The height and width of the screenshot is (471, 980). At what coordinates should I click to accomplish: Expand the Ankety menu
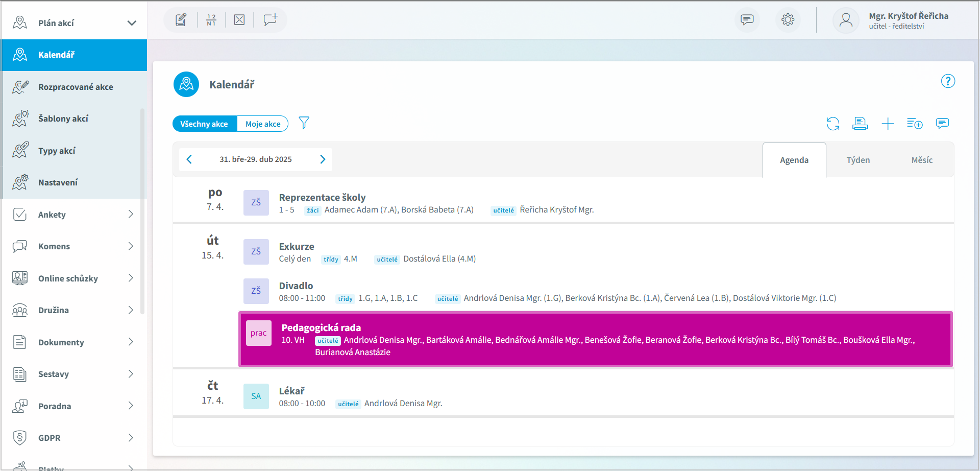(74, 215)
